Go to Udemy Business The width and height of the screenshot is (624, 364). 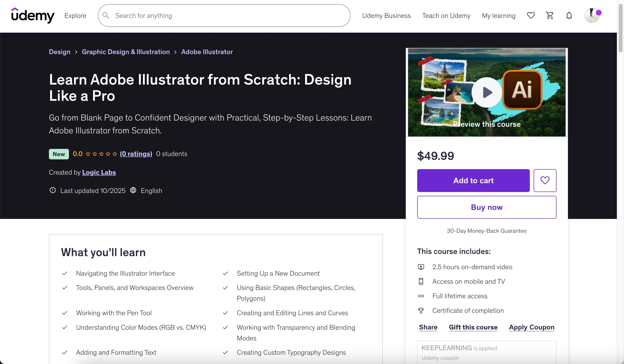coord(386,15)
